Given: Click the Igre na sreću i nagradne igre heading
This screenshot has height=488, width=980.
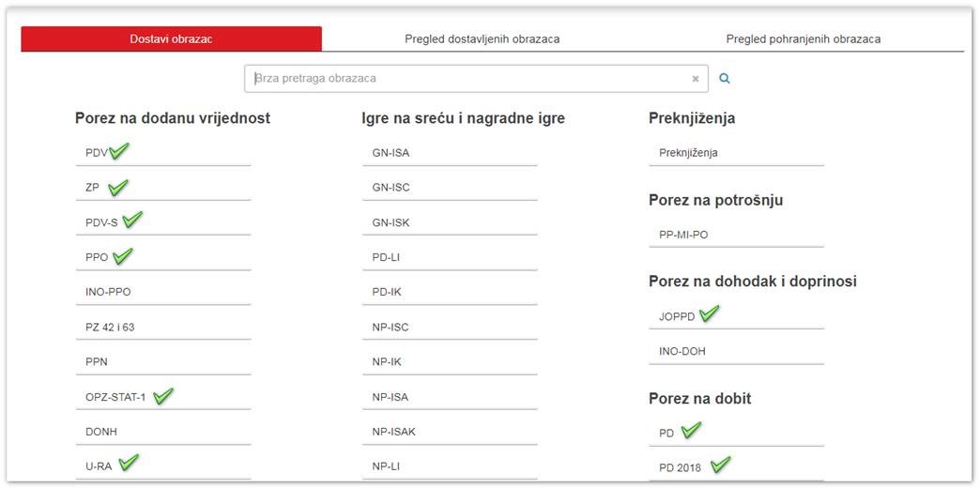Looking at the screenshot, I should (x=463, y=118).
